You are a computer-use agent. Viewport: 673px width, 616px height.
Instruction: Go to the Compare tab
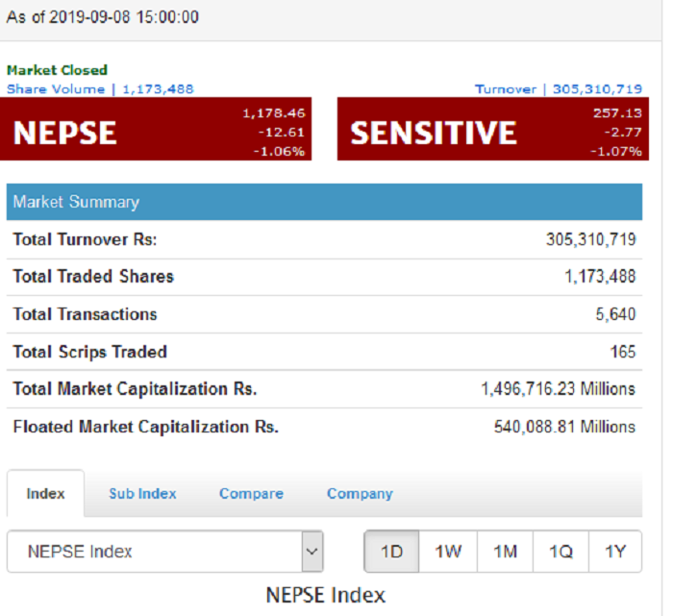tap(252, 493)
